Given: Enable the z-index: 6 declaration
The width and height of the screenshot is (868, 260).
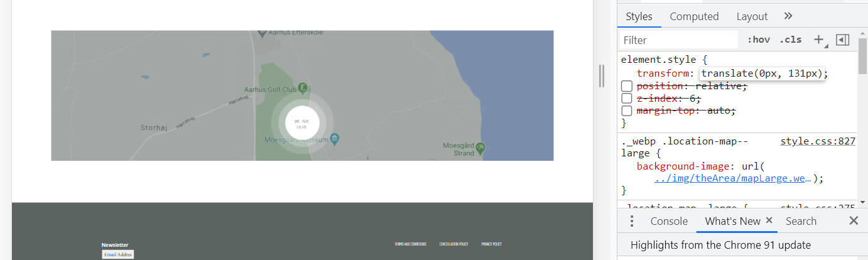Looking at the screenshot, I should pos(627,99).
